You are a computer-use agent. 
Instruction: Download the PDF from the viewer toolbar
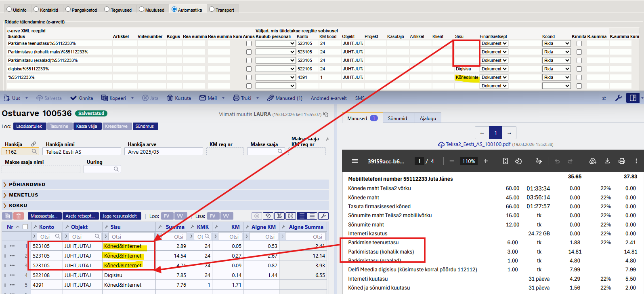pyautogui.click(x=607, y=161)
